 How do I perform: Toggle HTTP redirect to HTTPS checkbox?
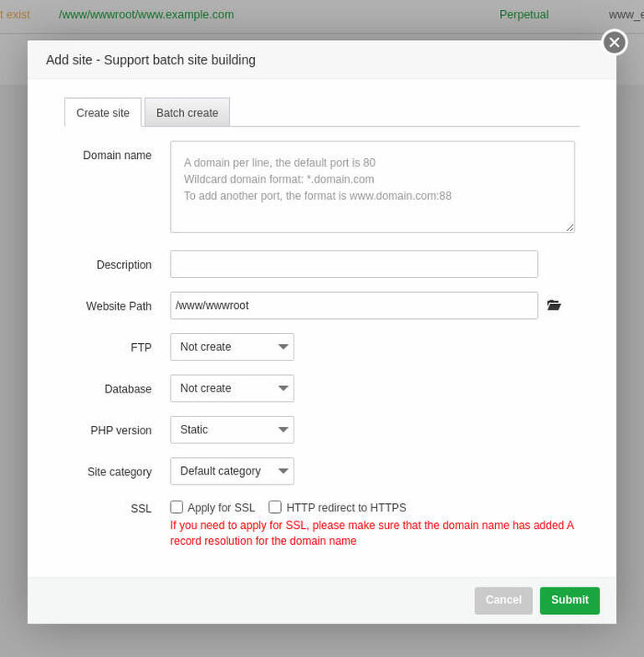[x=274, y=507]
